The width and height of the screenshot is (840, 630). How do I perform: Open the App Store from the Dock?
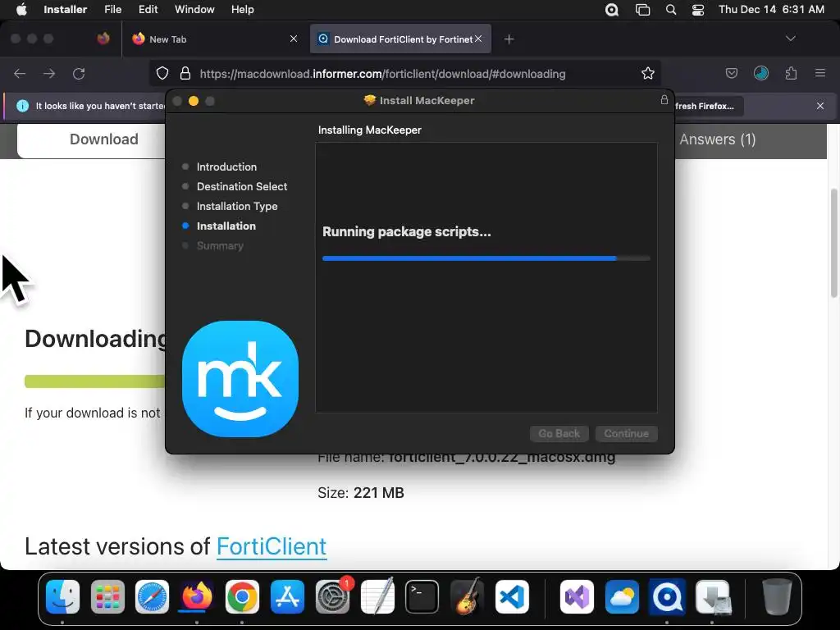287,596
